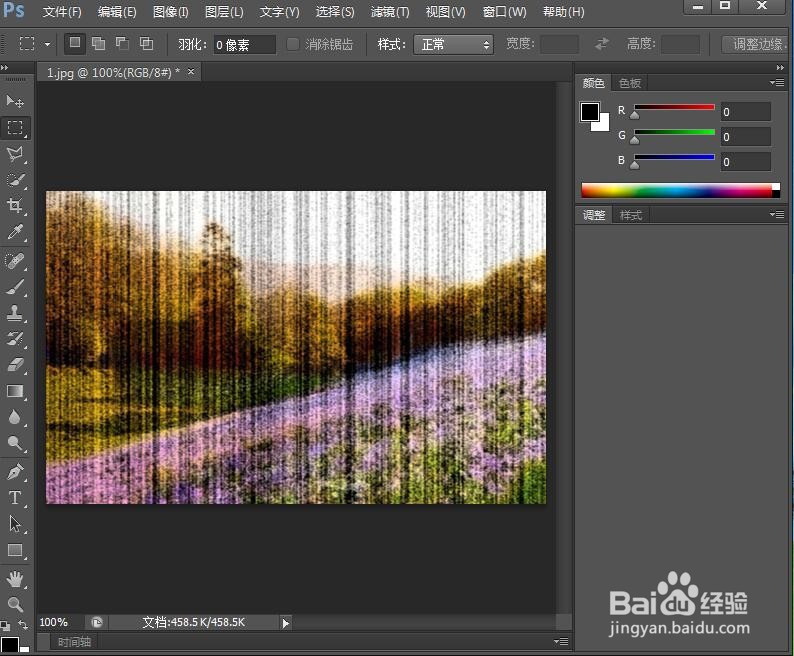Screen dimensions: 794x656
Task: Switch to the 样式 panel tab
Action: point(631,215)
